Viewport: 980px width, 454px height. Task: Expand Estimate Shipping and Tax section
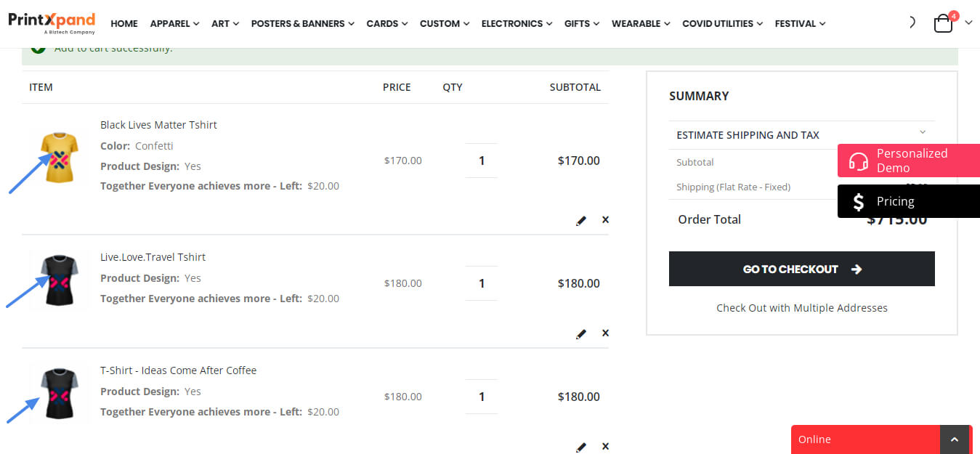click(801, 135)
